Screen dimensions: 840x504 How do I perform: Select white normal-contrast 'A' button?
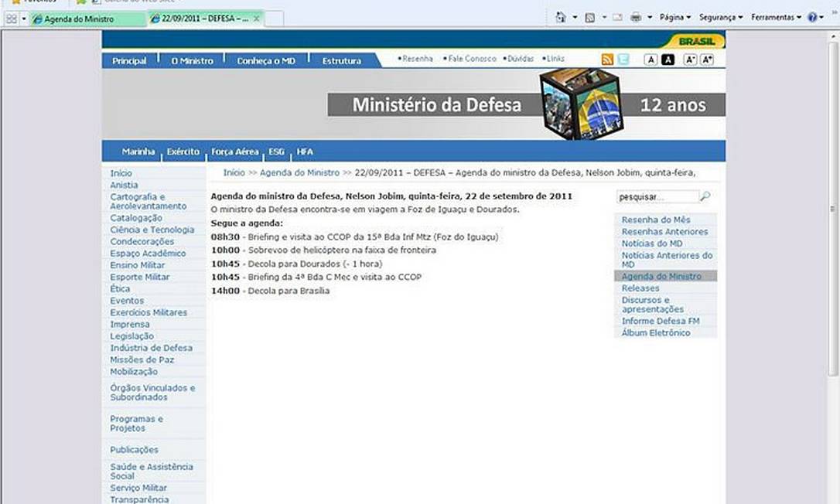tap(651, 60)
